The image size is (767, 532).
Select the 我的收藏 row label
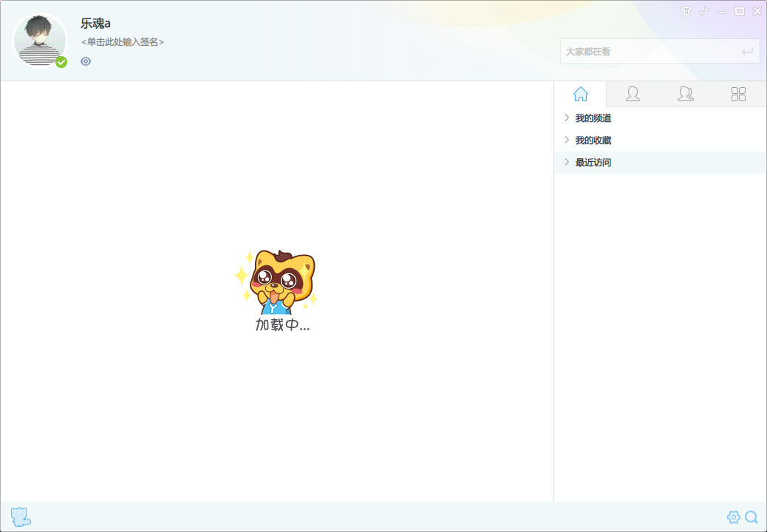point(593,140)
